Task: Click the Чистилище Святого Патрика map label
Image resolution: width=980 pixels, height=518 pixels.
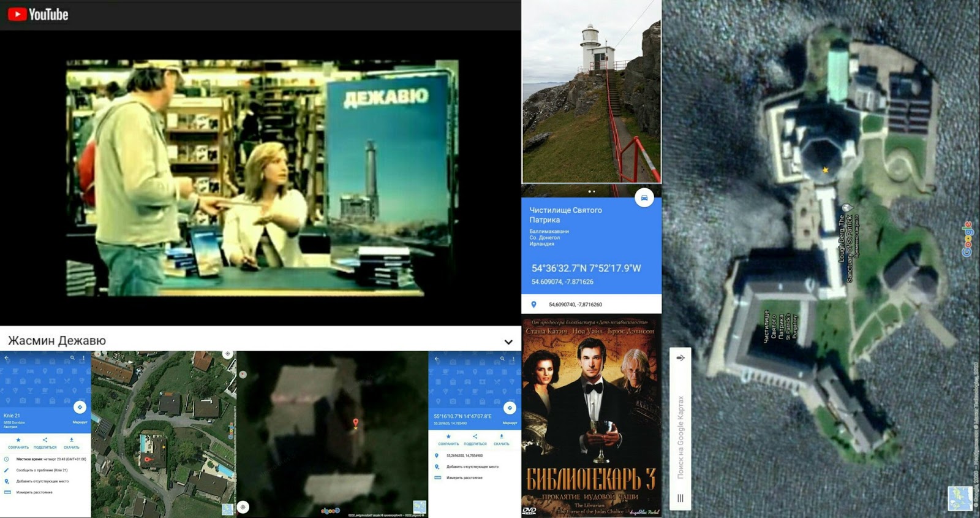Action: point(780,326)
